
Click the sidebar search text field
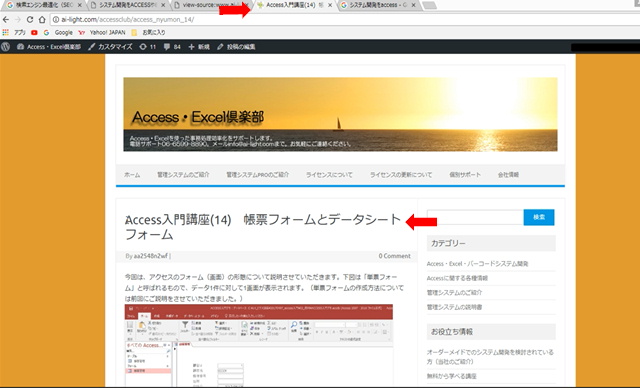click(x=476, y=217)
